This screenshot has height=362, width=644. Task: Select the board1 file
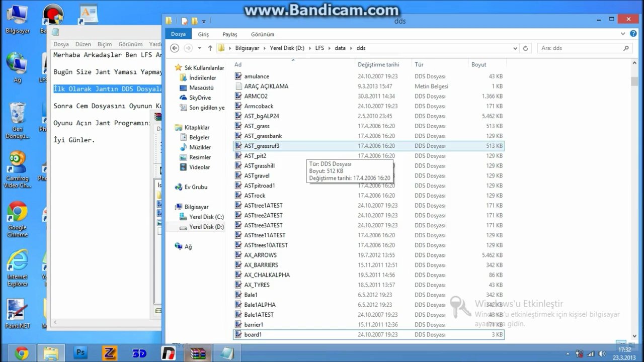369,334
